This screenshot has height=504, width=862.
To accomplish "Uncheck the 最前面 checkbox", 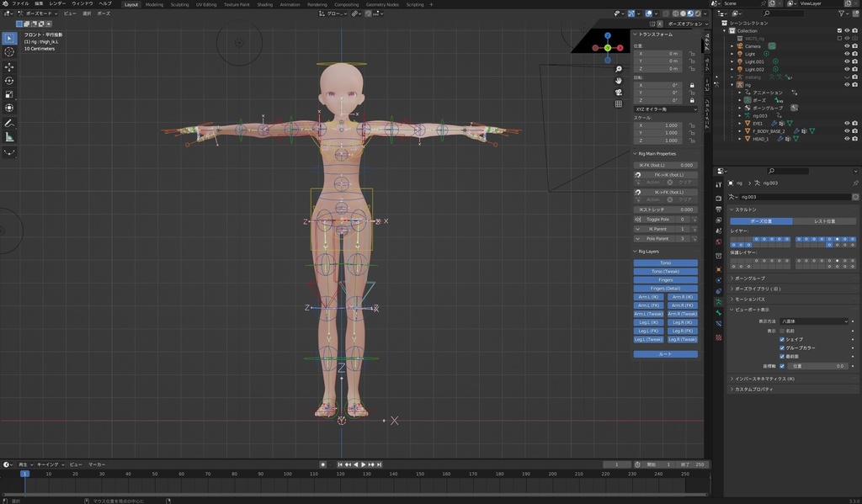I will click(x=782, y=356).
